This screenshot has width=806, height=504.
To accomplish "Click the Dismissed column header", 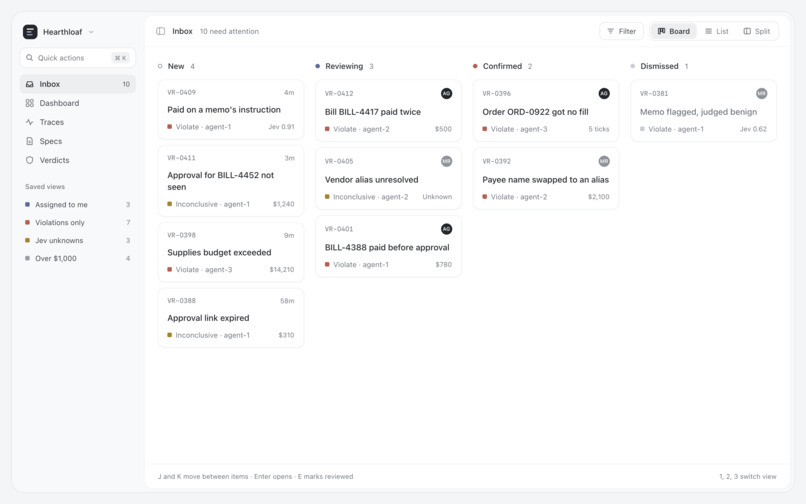I will pos(659,66).
